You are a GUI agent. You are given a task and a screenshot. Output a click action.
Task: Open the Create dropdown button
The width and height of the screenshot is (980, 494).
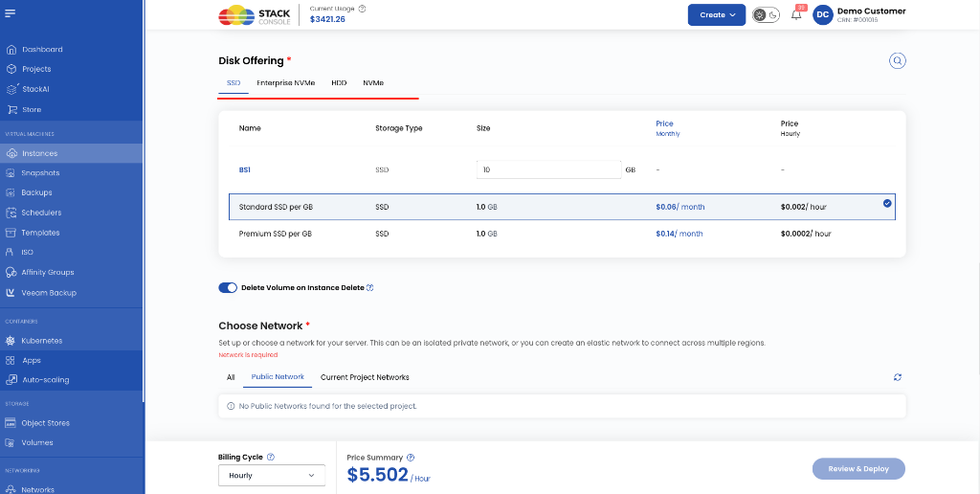point(717,15)
